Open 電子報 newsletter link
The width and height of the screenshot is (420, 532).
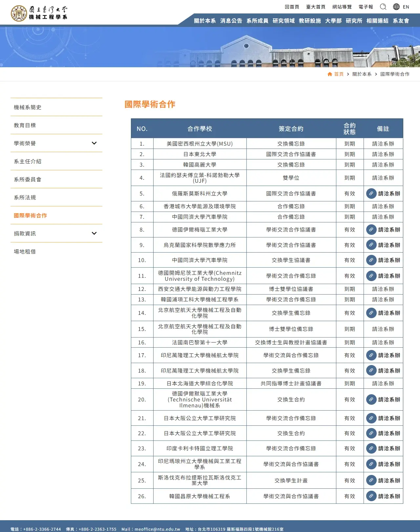coord(366,7)
